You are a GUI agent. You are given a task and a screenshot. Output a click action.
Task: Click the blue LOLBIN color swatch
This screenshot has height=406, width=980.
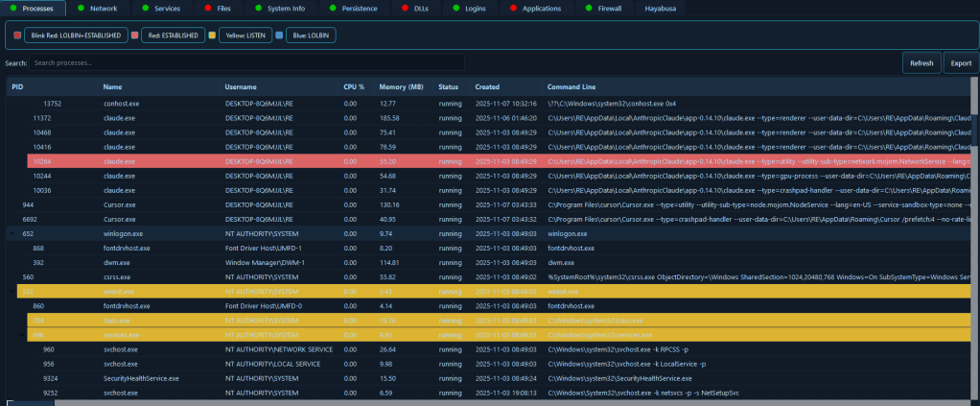click(279, 36)
